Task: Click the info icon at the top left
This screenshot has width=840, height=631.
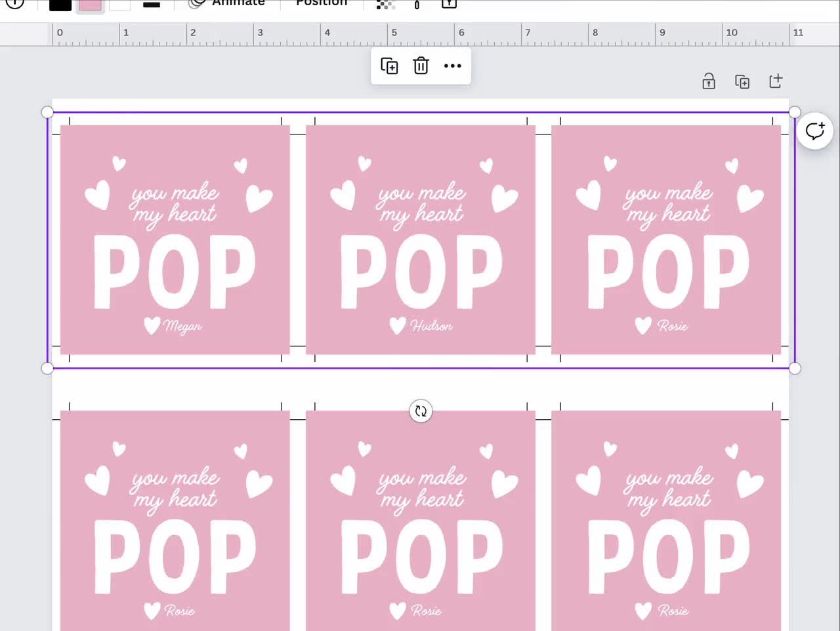Action: [14, 4]
